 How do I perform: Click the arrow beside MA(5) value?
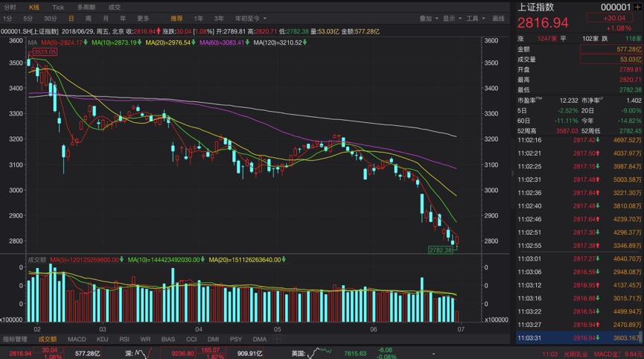(86, 42)
